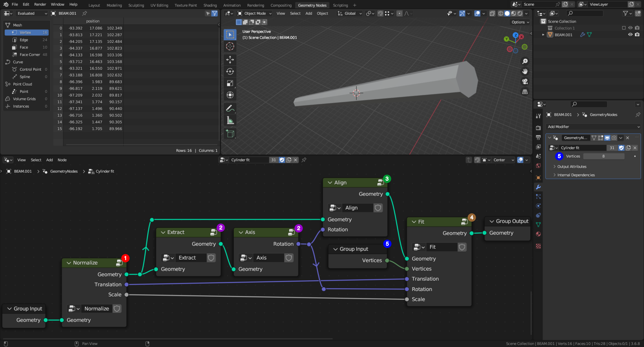Expand the Output Attributes section
This screenshot has width=644, height=347.
(x=572, y=166)
